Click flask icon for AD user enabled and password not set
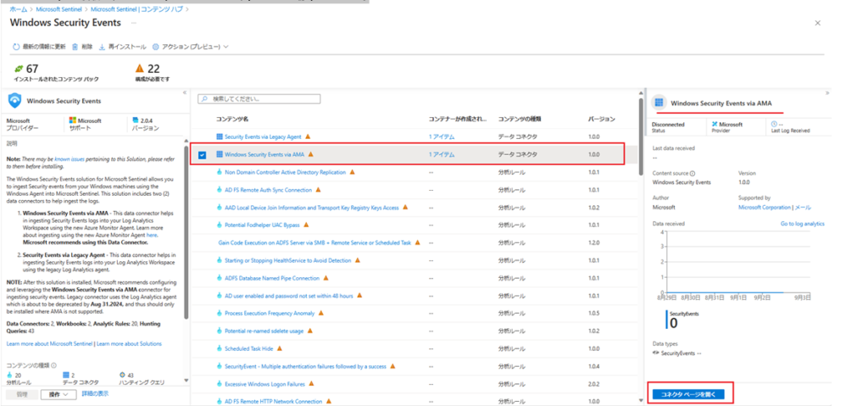 pos(220,296)
